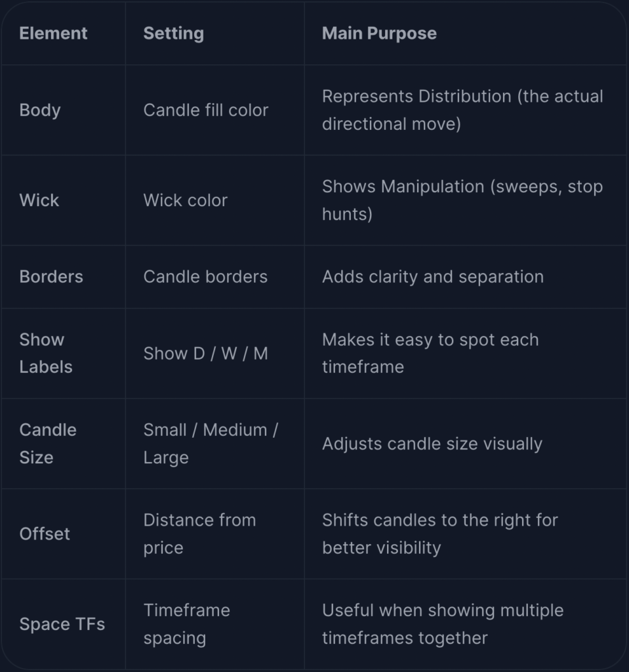Click the Adds clarity and separation text
This screenshot has height=672, width=629.
433,277
